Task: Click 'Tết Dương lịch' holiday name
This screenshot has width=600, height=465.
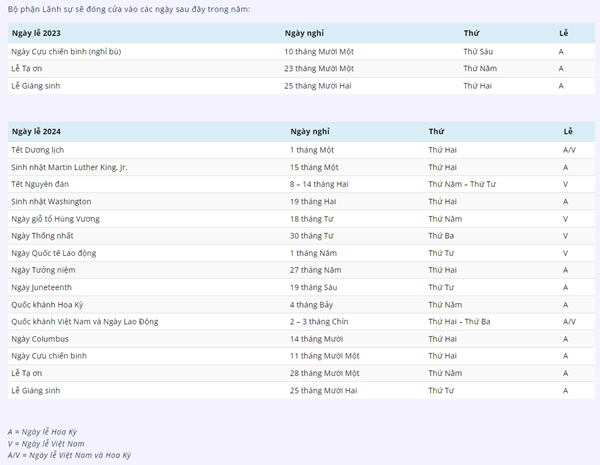Action: (x=38, y=150)
